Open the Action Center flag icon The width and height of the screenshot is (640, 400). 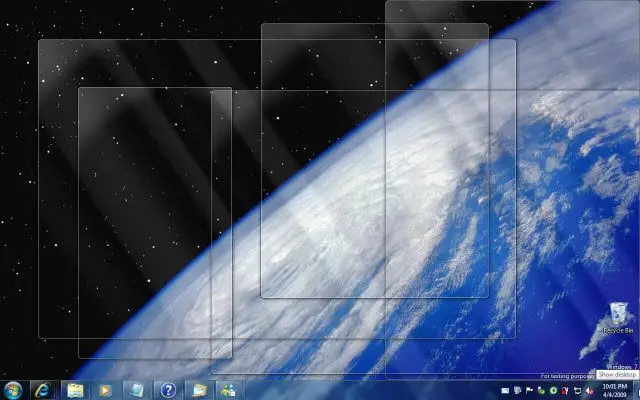[529, 391]
